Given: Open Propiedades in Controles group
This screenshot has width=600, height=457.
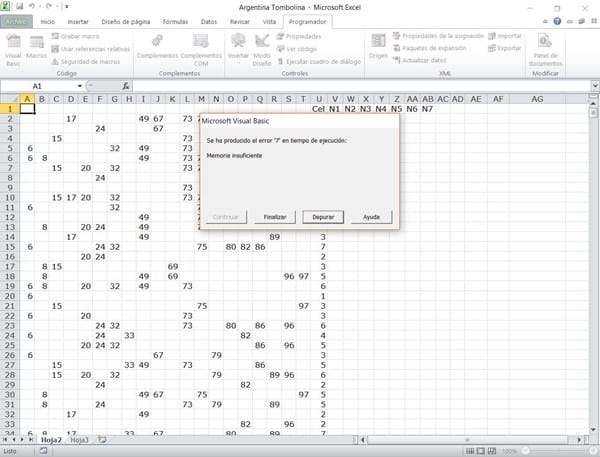Looking at the screenshot, I should point(299,36).
